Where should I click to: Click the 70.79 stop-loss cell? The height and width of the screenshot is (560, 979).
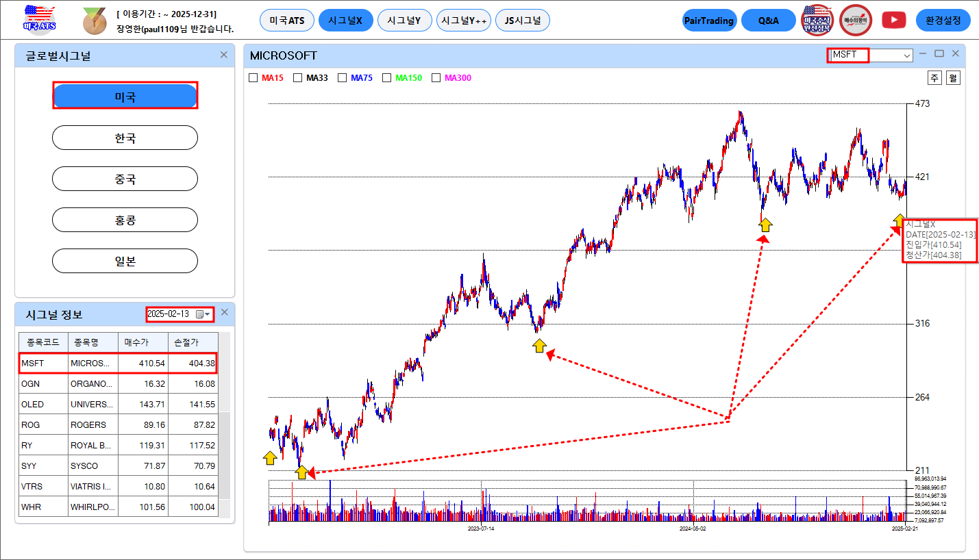pyautogui.click(x=193, y=466)
